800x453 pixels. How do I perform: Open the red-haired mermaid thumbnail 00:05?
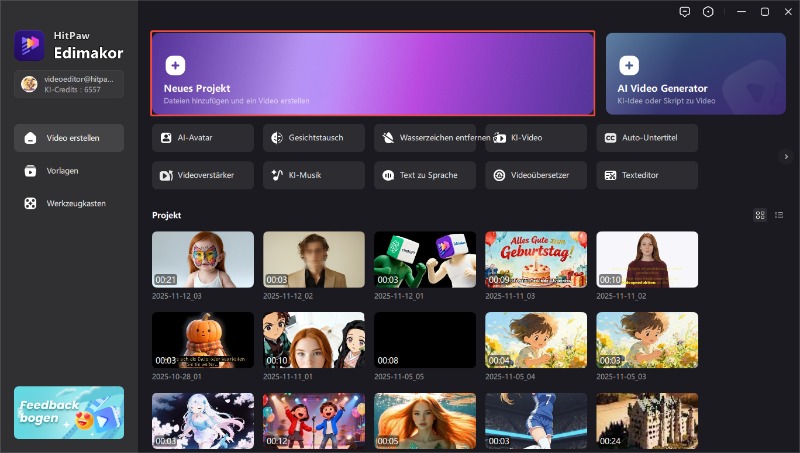tap(425, 421)
